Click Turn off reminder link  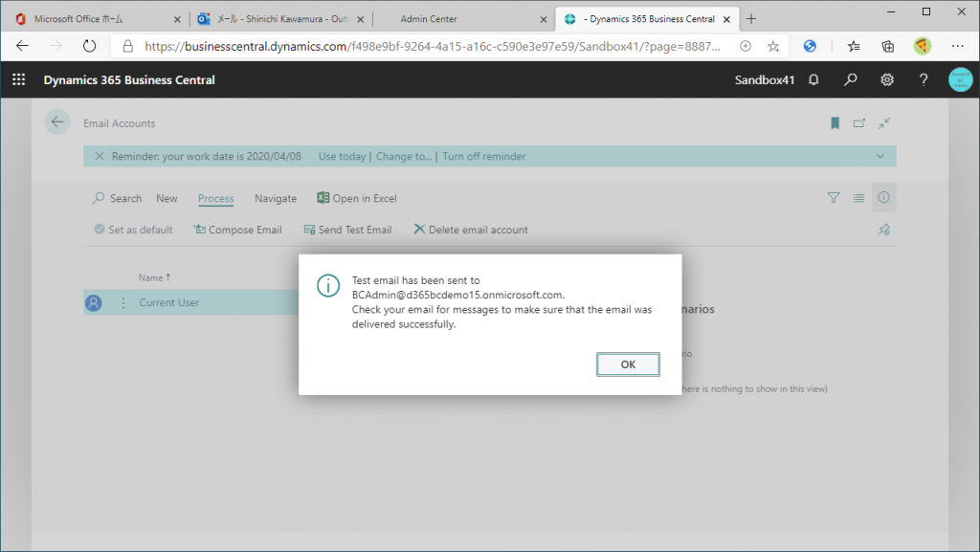pyautogui.click(x=483, y=156)
